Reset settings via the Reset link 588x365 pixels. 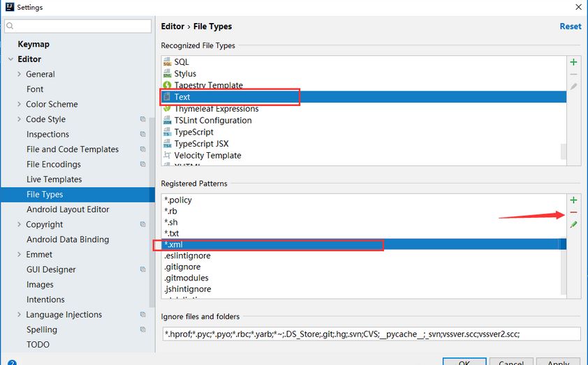(x=571, y=27)
